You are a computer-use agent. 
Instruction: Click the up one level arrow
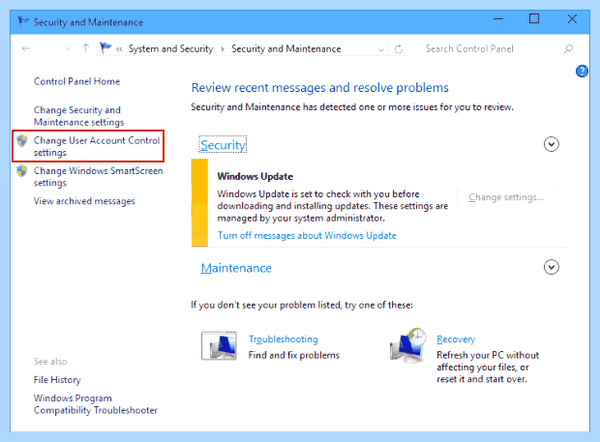tap(86, 48)
